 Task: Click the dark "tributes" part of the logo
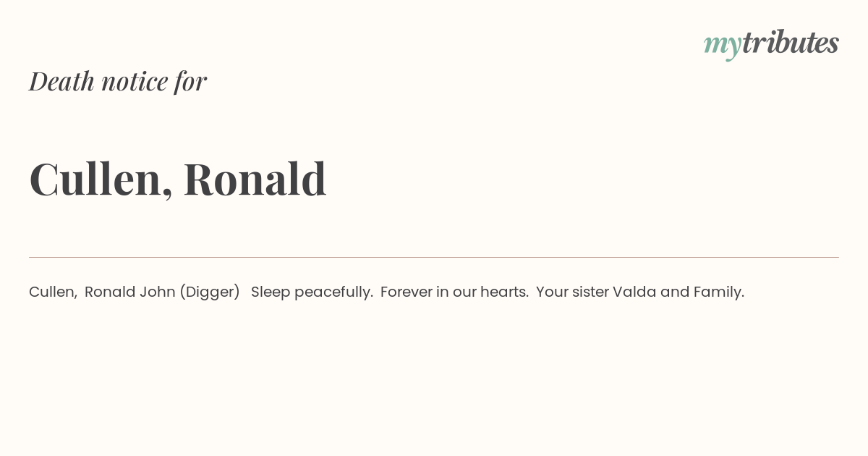click(791, 43)
